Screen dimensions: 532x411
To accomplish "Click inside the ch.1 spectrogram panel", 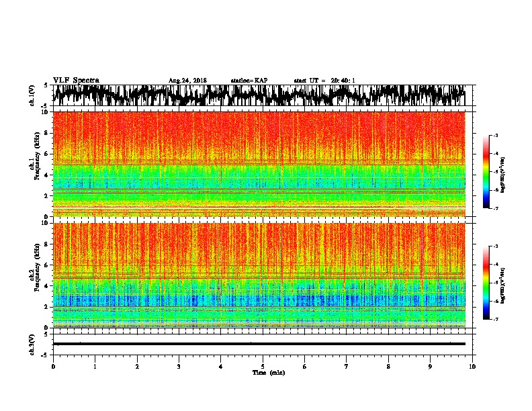I will [259, 164].
